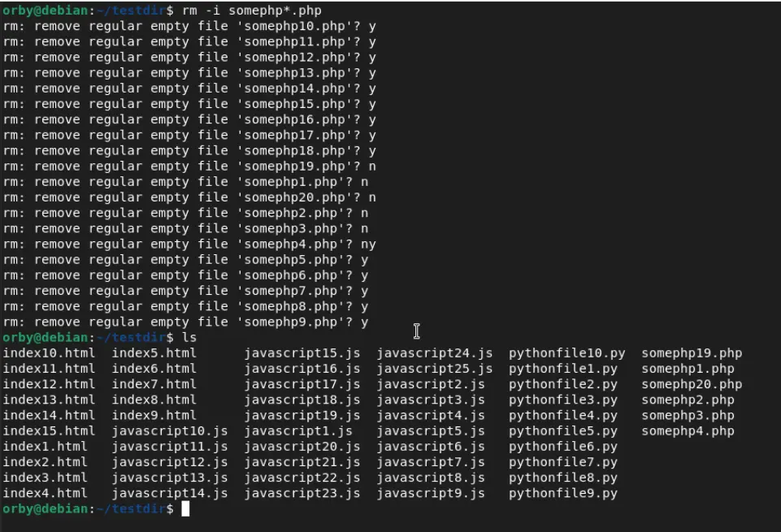The height and width of the screenshot is (532, 781).
Task: Click javascript14.js filename
Action: coord(169,493)
